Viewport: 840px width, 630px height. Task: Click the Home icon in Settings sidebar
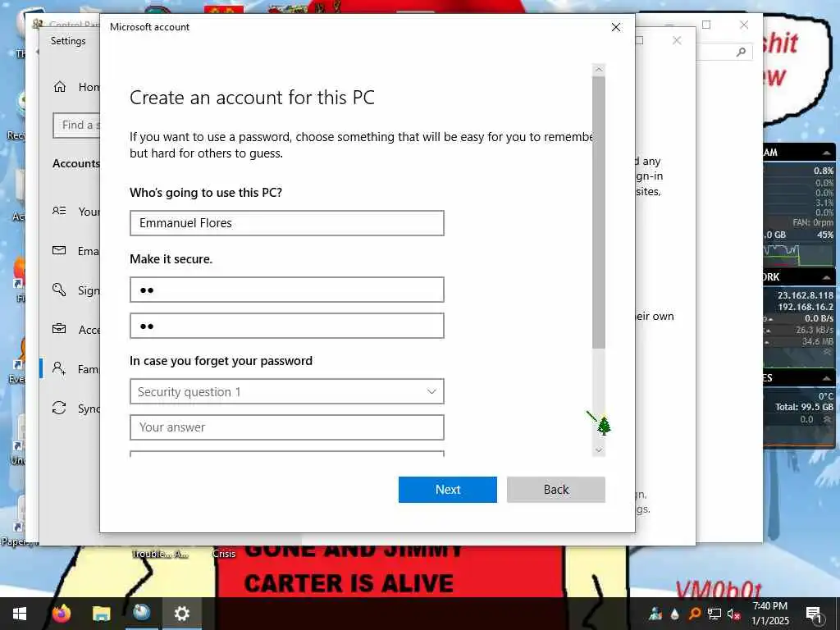60,87
